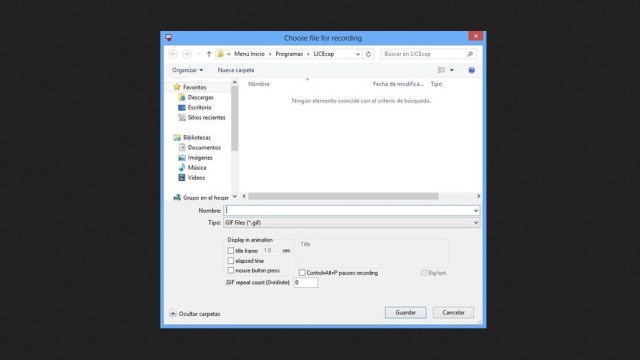Expand the Nombre filename dropdown
Screen dimensions: 640x360
click(476, 211)
